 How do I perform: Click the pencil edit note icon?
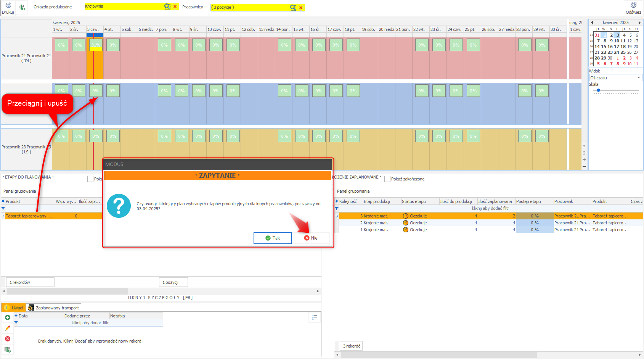pos(7,328)
